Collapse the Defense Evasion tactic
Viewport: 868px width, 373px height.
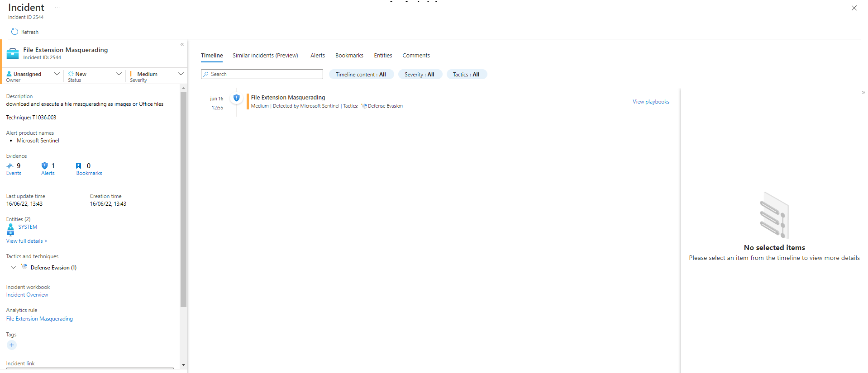pyautogui.click(x=13, y=268)
